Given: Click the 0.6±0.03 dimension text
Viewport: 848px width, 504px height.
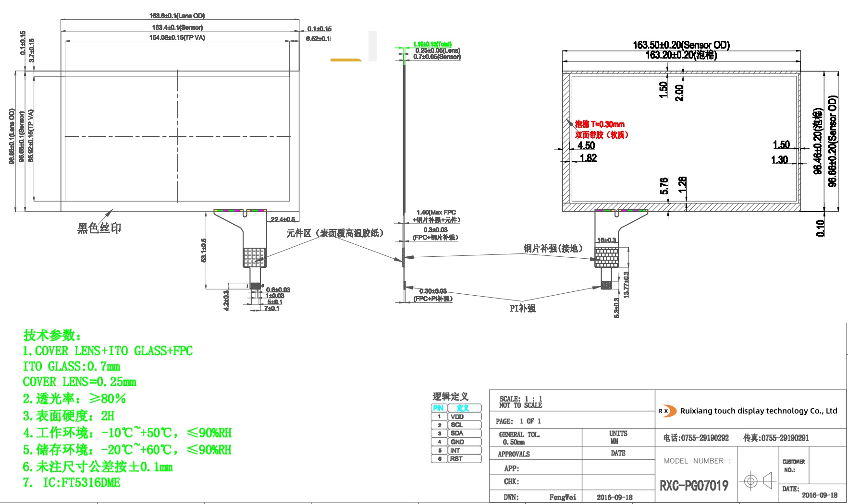Looking at the screenshot, I should point(278,289).
